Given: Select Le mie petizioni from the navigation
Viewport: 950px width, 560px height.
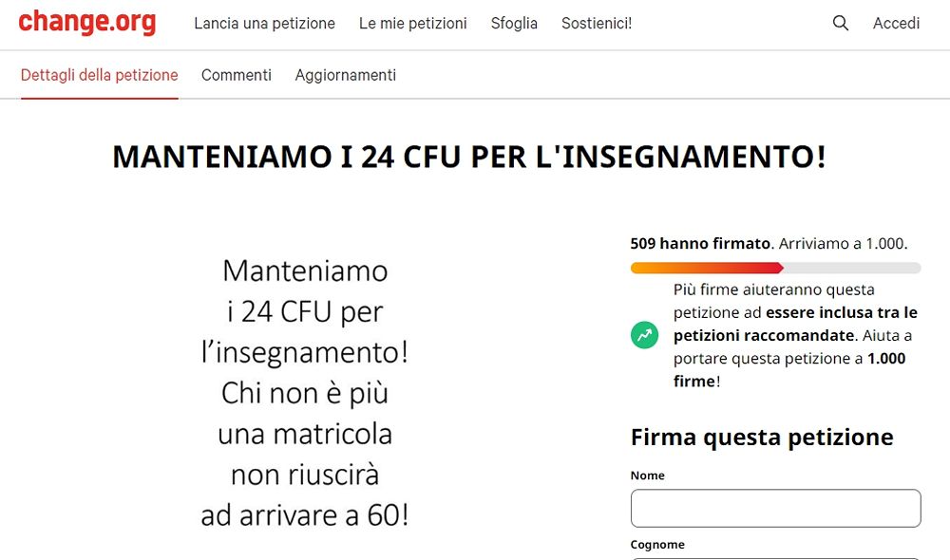Looking at the screenshot, I should tap(412, 23).
